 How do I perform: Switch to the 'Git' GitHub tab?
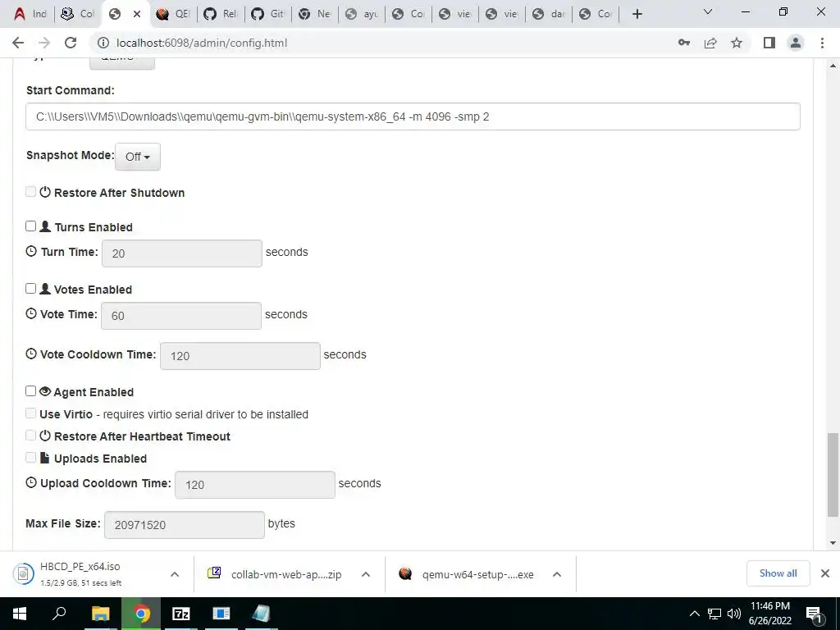[x=268, y=14]
